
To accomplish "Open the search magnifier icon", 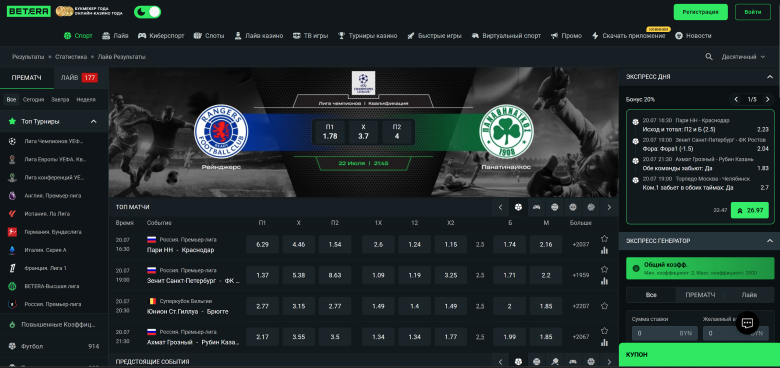I will (709, 57).
